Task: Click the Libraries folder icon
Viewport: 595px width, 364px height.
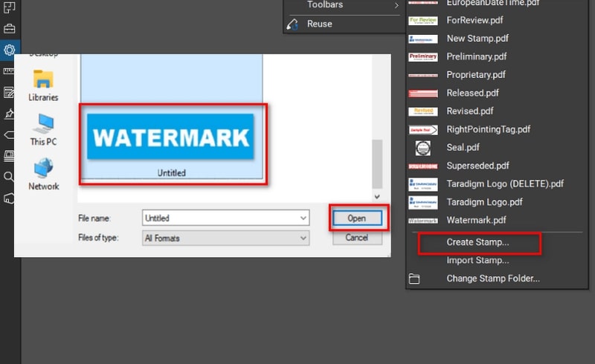Action: tap(43, 80)
